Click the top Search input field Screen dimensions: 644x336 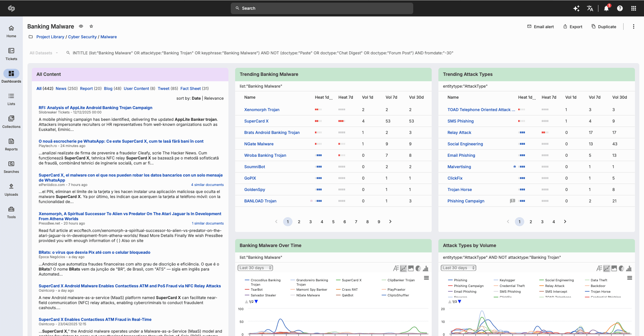pos(322,8)
